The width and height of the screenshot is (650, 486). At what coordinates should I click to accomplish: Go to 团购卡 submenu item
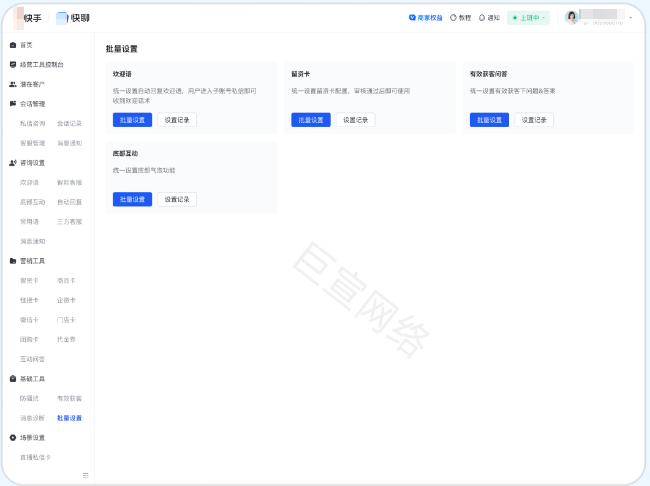tap(29, 339)
